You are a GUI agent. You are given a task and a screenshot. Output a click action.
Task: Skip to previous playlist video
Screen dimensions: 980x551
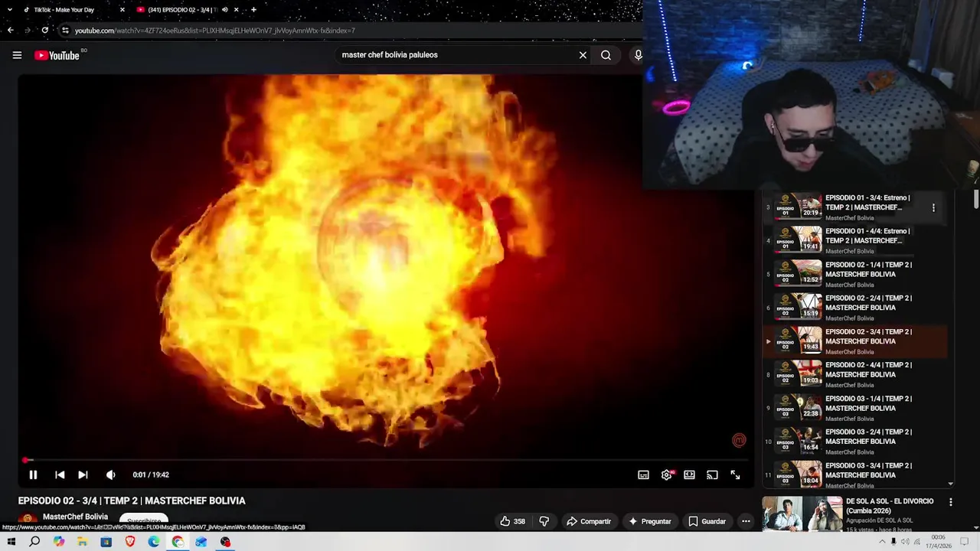pyautogui.click(x=60, y=474)
